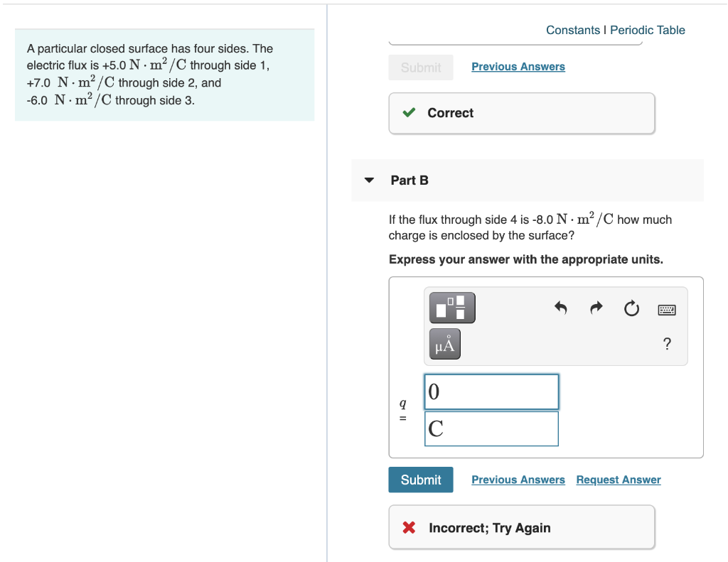Open the exponent template editor icon
Image resolution: width=728 pixels, height=562 pixels.
(x=451, y=307)
